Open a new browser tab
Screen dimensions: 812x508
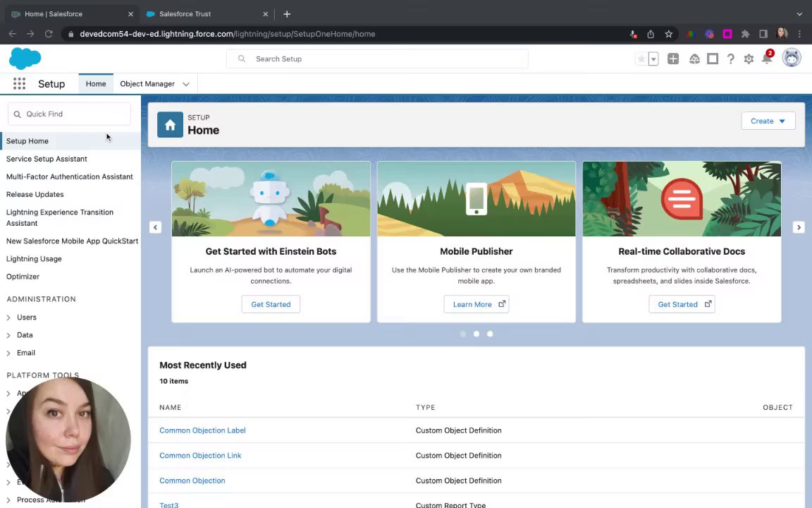pyautogui.click(x=287, y=14)
